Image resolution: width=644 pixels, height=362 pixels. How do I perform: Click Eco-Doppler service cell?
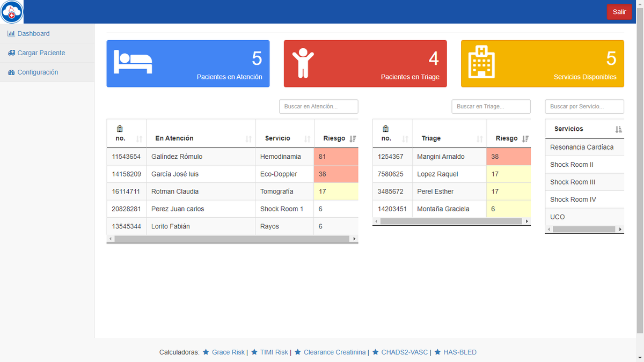coord(285,174)
